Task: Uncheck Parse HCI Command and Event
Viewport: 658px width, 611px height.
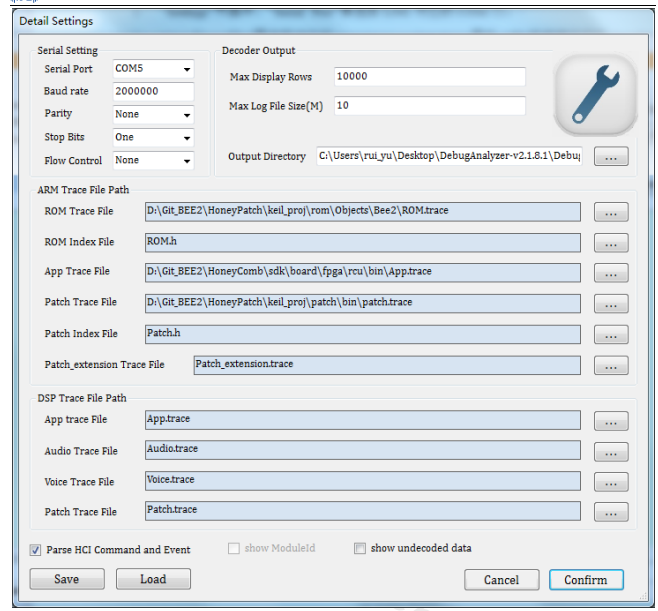Action: click(x=35, y=550)
